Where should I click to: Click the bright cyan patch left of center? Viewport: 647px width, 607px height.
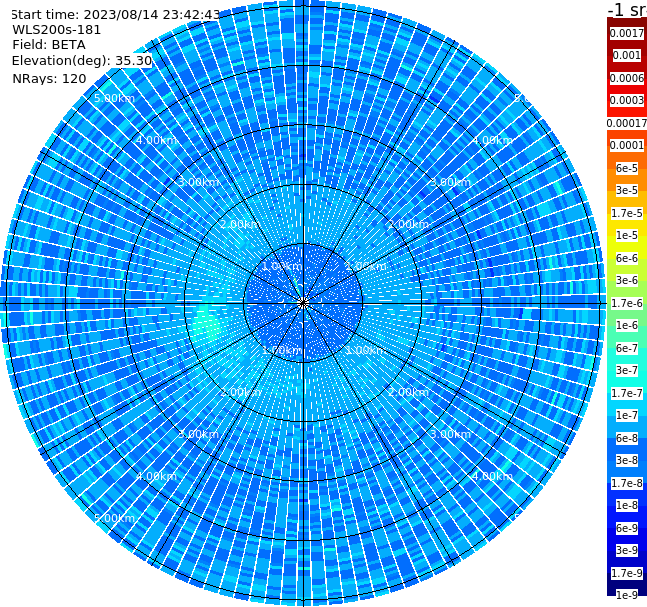206,320
